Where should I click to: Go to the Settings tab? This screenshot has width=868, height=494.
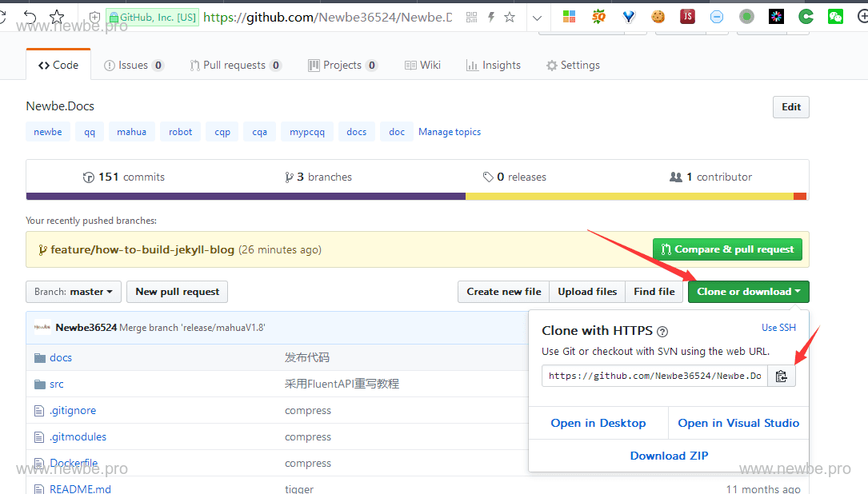click(x=573, y=66)
